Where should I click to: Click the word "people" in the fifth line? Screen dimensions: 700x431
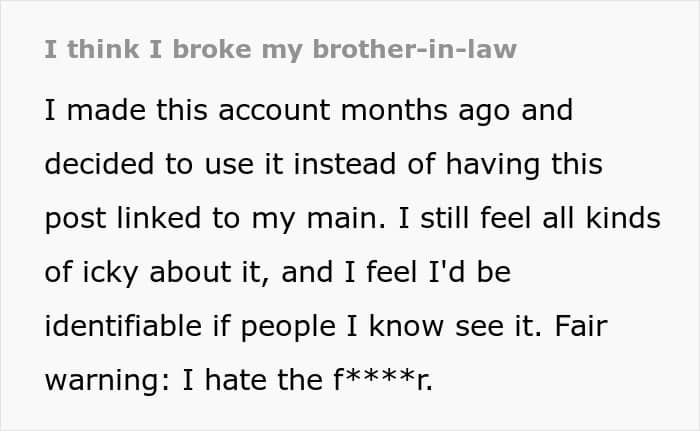point(288,327)
